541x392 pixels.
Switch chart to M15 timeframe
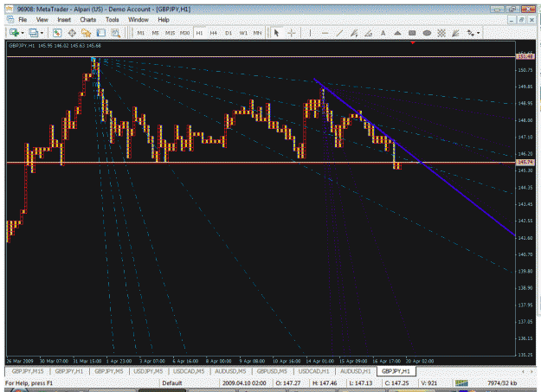coord(170,33)
